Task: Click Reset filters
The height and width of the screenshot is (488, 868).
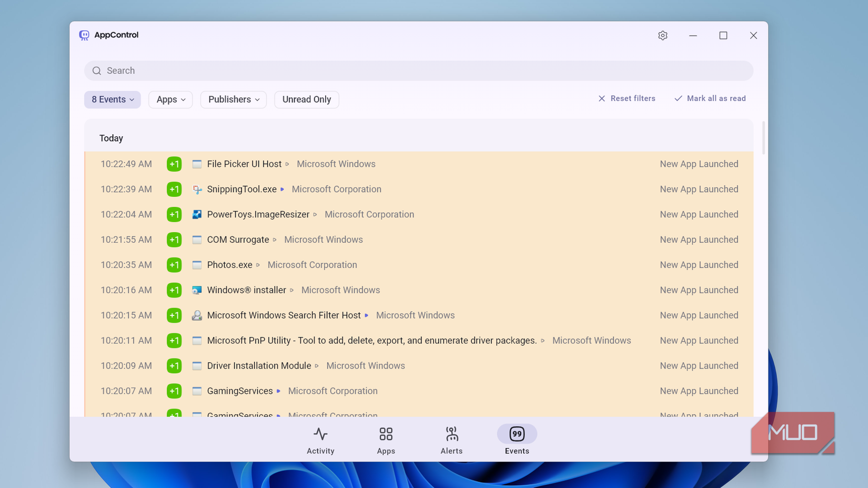Action: point(627,98)
